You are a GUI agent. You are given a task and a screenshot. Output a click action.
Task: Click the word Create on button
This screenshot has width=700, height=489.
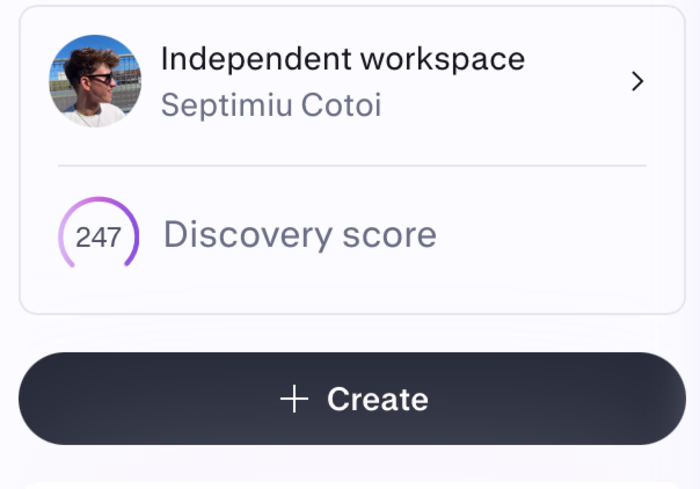pos(377,400)
